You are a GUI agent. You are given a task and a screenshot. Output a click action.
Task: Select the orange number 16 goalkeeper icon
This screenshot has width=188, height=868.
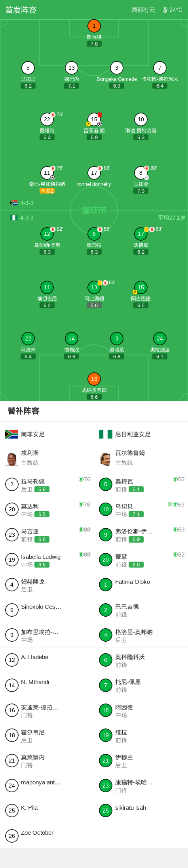(x=94, y=379)
